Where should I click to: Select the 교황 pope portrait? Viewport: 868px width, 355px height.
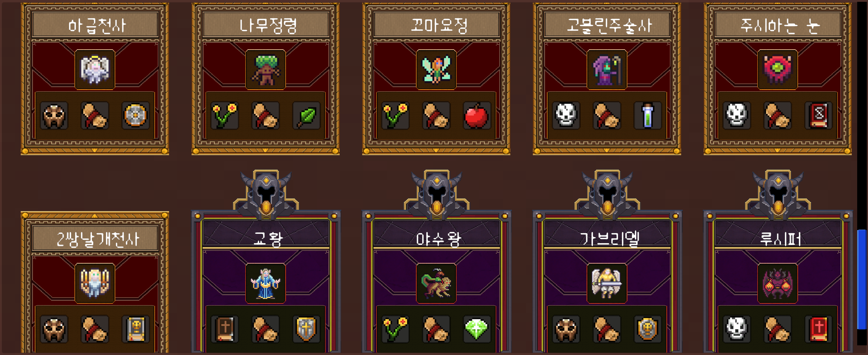click(266, 283)
